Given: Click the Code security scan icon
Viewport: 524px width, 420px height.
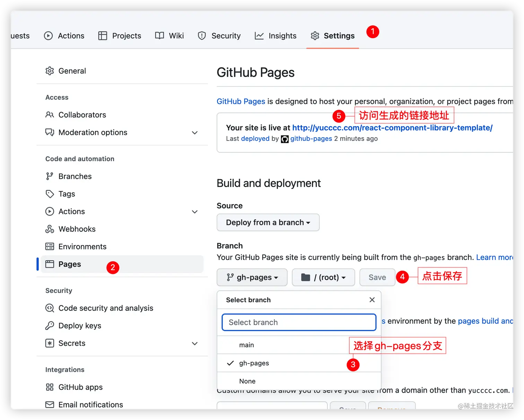Looking at the screenshot, I should pyautogui.click(x=50, y=308).
